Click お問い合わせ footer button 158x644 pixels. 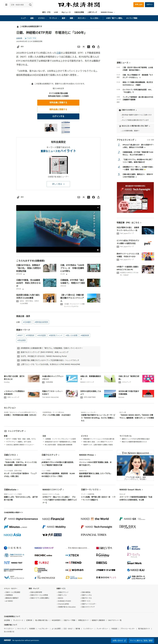point(119,641)
